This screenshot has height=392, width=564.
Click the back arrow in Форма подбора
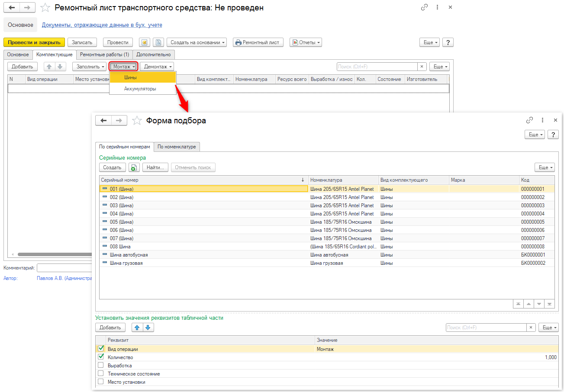[103, 121]
